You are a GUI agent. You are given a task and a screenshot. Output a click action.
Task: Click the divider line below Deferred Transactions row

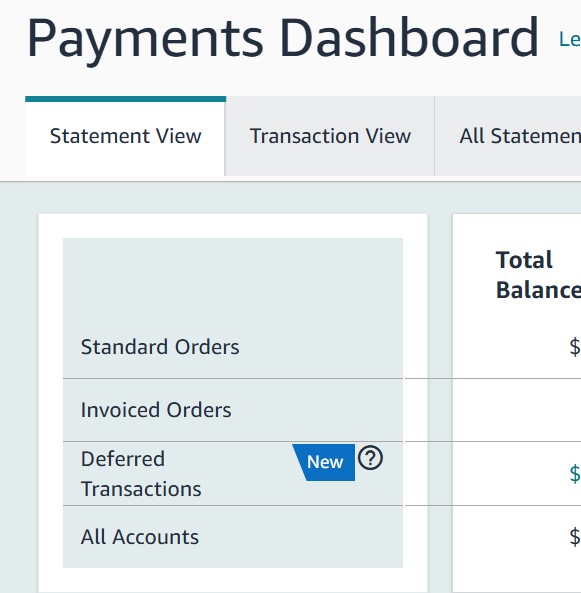[x=233, y=505]
